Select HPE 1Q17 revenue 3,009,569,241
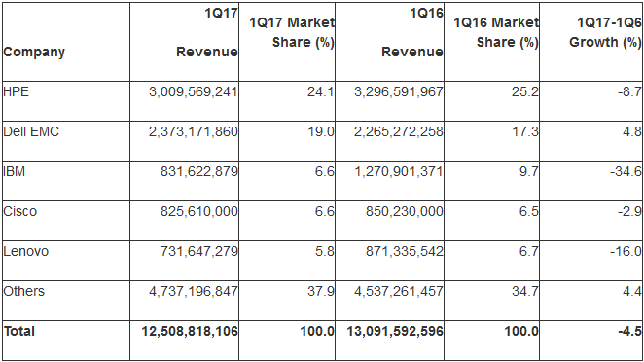 coord(194,91)
